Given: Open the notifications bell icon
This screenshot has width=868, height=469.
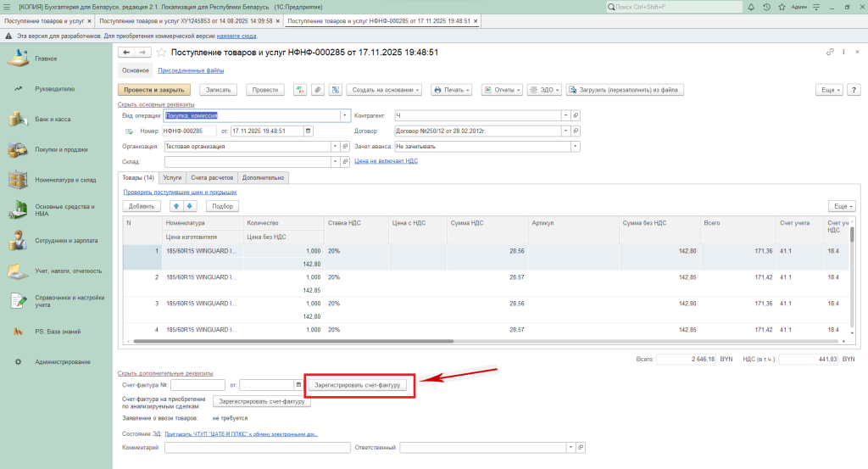Looking at the screenshot, I should tap(750, 7).
